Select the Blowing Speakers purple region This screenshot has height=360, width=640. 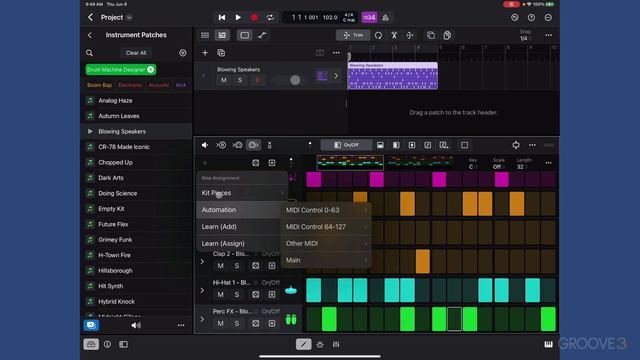coord(393,76)
